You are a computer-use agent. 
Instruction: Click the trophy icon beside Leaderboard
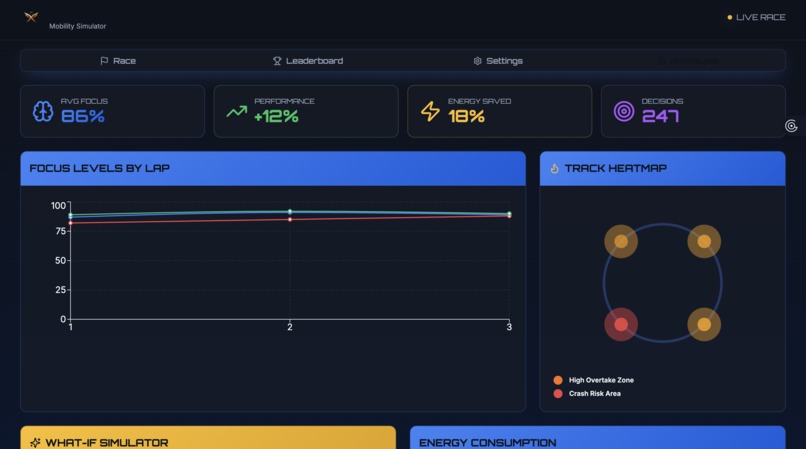277,61
